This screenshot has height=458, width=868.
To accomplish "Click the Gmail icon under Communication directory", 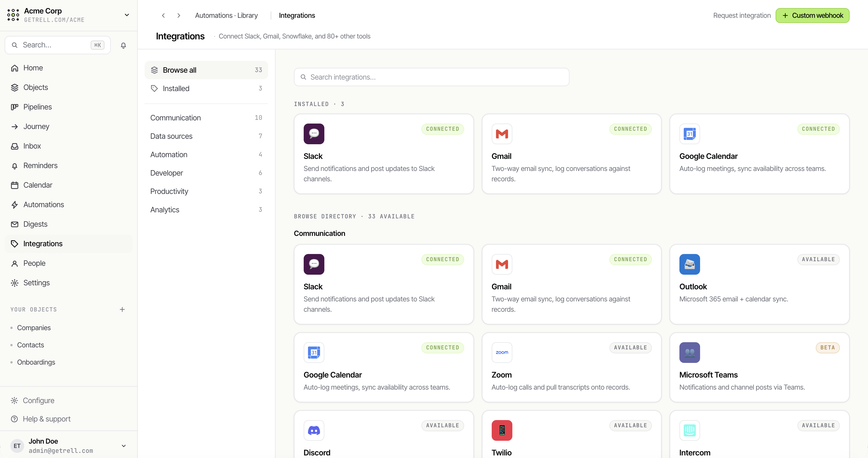I will tap(502, 264).
